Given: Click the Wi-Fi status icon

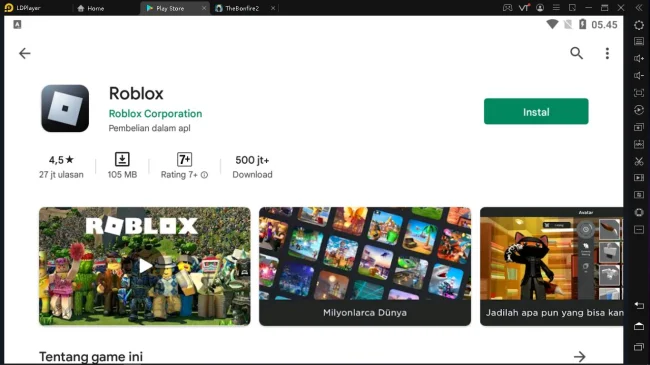Looking at the screenshot, I should 552,24.
